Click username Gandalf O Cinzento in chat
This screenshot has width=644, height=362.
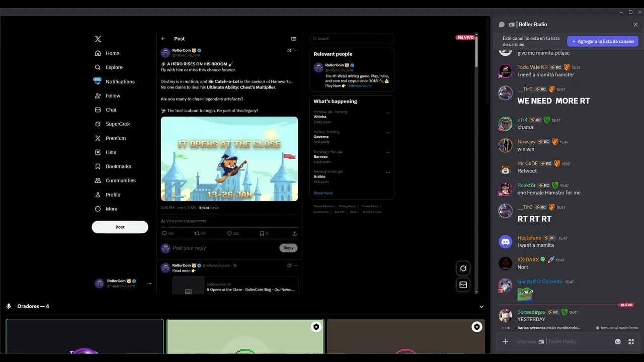click(x=540, y=282)
